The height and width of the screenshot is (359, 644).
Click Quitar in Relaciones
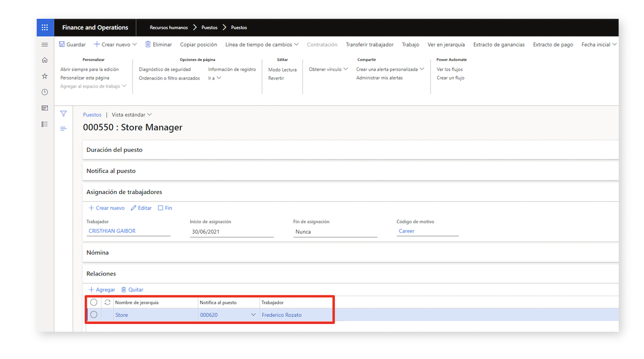[x=132, y=290]
